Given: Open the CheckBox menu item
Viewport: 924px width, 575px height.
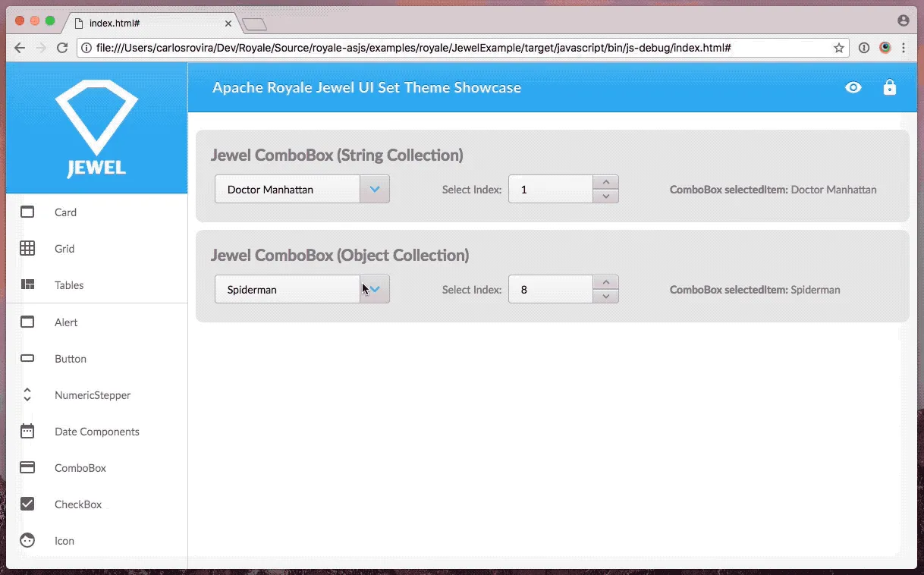Looking at the screenshot, I should [x=96, y=504].
